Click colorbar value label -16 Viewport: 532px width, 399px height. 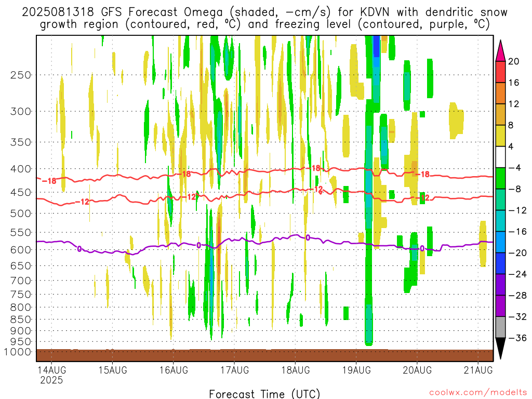click(517, 231)
